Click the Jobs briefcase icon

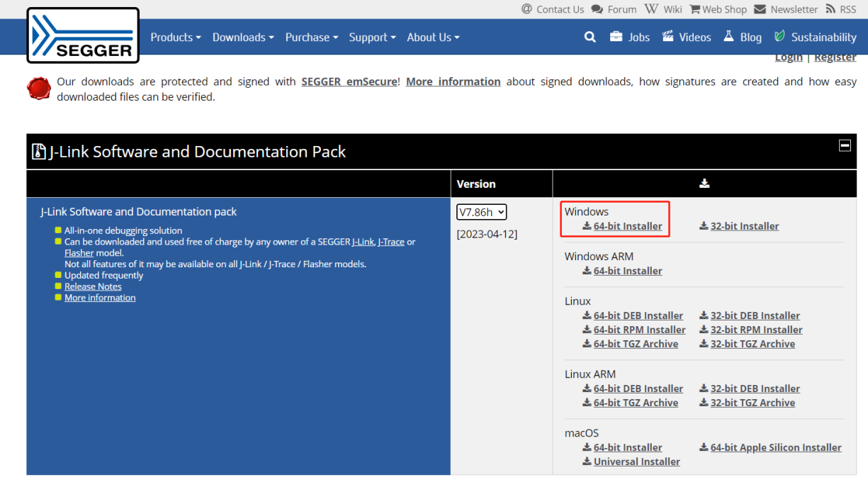pos(616,37)
